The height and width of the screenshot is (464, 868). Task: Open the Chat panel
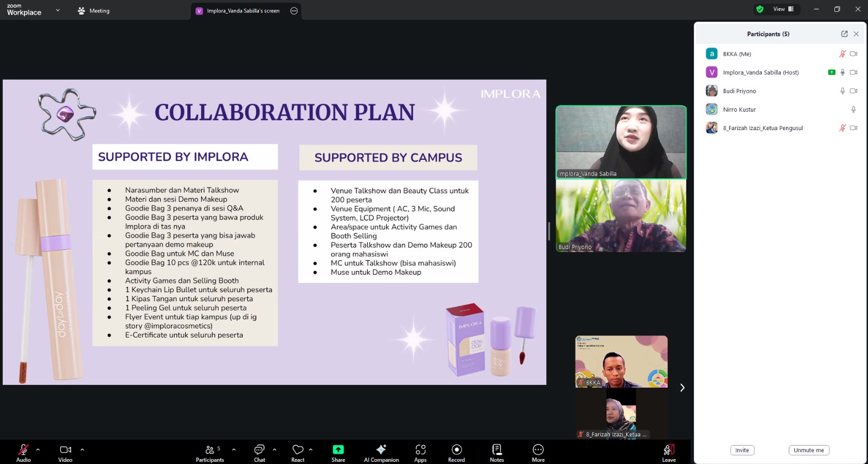(259, 453)
